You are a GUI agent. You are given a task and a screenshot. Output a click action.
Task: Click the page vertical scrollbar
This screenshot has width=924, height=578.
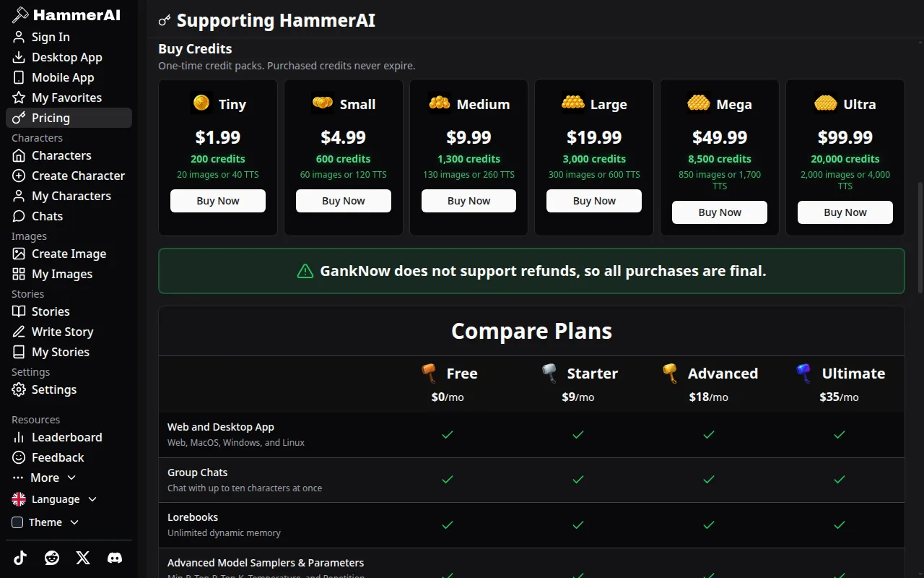(x=920, y=237)
